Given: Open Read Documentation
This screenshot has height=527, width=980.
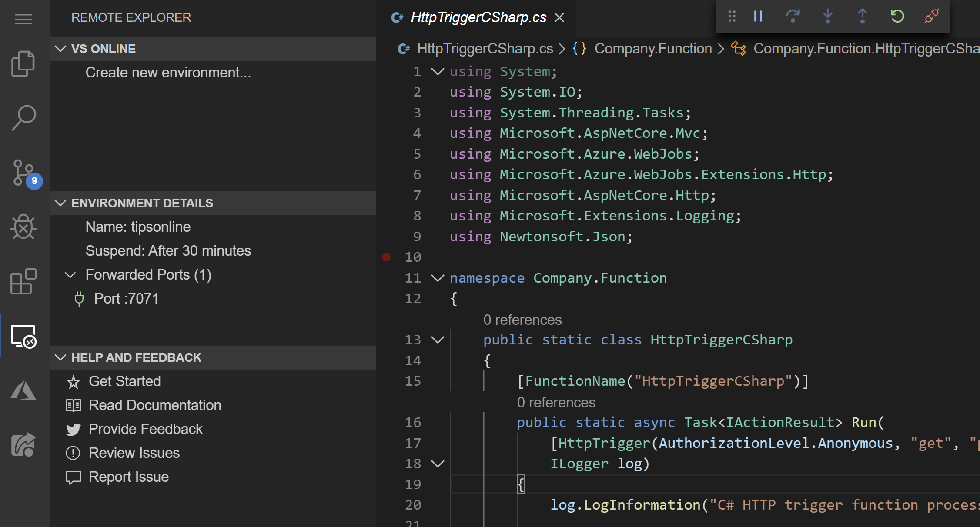Looking at the screenshot, I should [x=155, y=405].
